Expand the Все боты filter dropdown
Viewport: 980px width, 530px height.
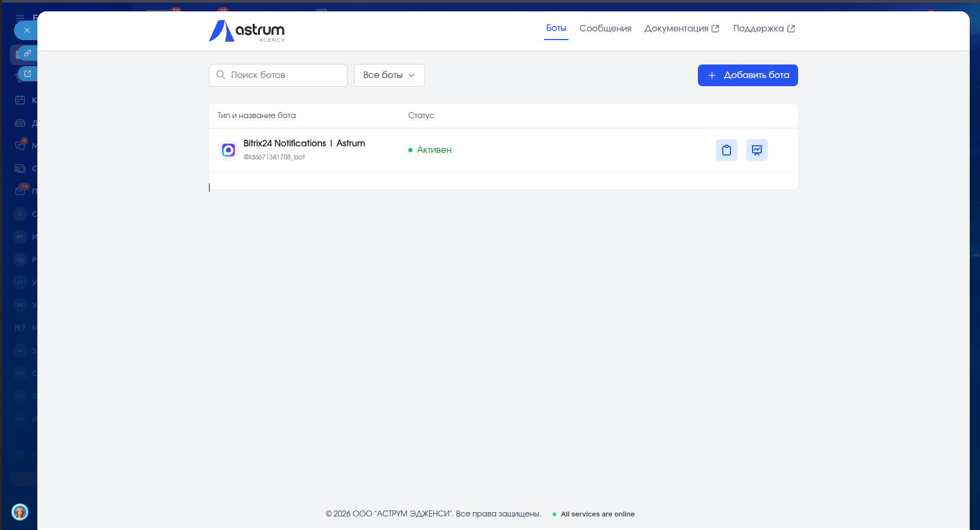(x=389, y=75)
